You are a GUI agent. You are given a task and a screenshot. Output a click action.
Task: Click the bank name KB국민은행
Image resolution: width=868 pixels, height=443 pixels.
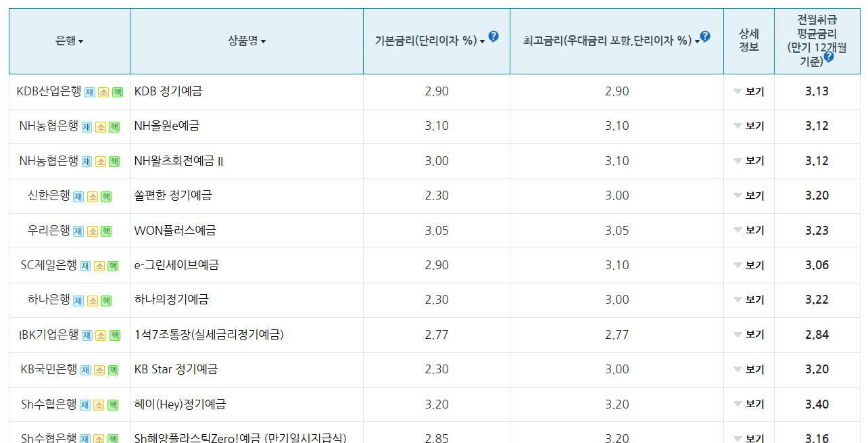click(x=49, y=369)
